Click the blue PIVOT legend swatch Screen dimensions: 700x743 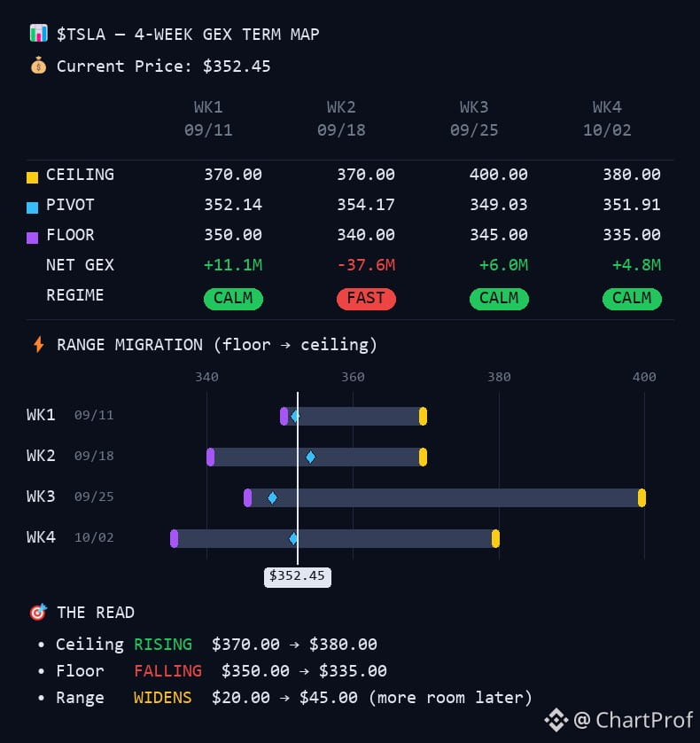tap(32, 208)
